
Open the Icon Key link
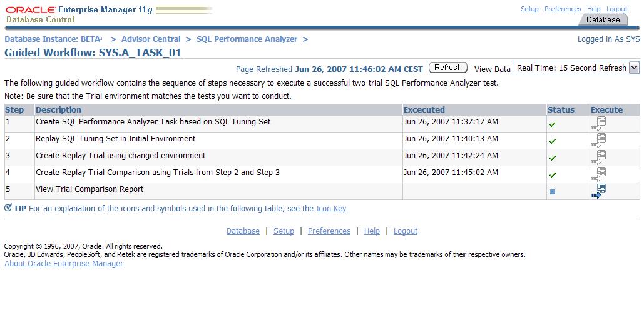(330, 209)
